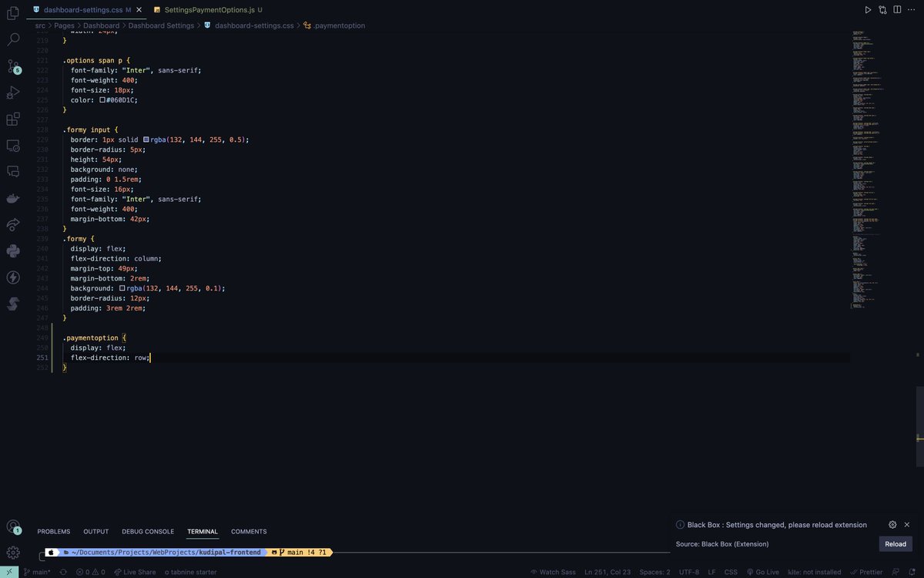Change language mode via CSS item
Viewport: 924px width, 578px height.
pos(731,572)
